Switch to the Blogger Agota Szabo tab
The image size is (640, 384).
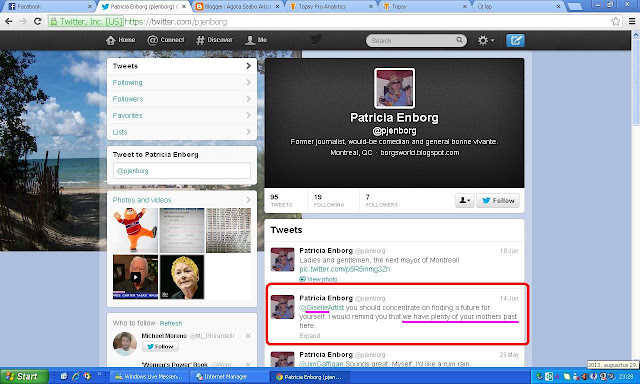236,7
